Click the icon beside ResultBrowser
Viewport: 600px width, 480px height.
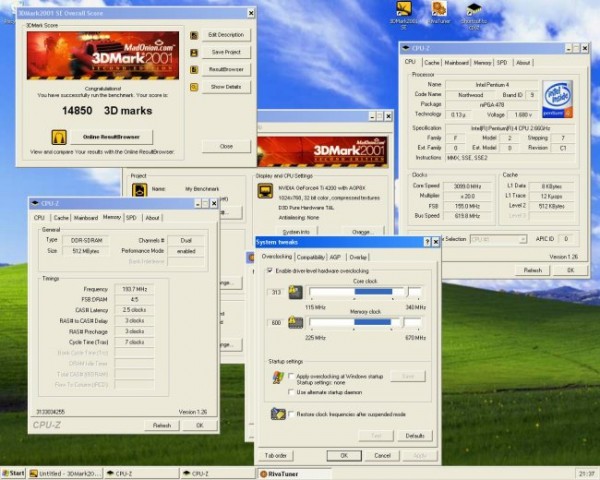point(194,70)
